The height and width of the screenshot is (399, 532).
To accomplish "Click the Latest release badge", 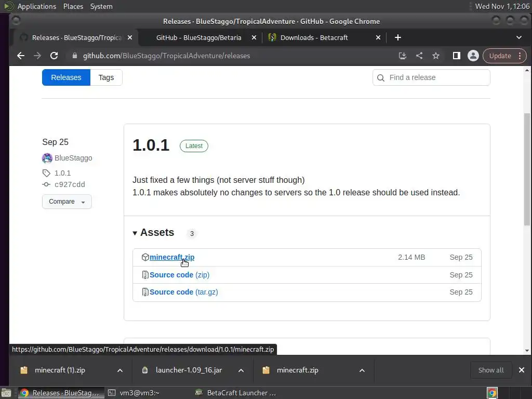I will click(194, 146).
